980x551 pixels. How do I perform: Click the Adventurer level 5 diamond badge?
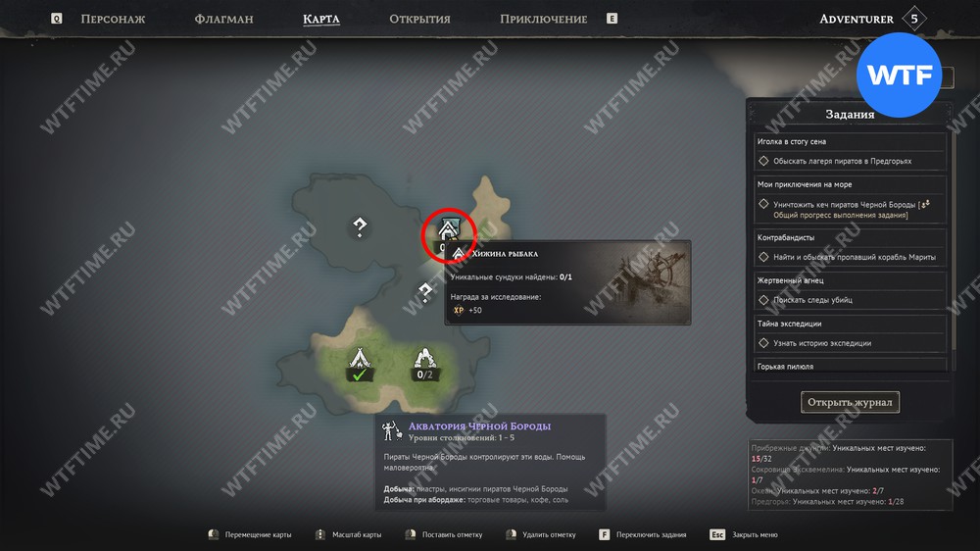pyautogui.click(x=913, y=19)
